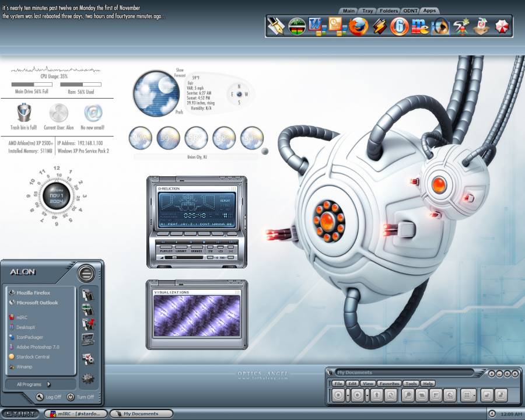Check email via the @ icon
525x420 pixels.
point(93,113)
